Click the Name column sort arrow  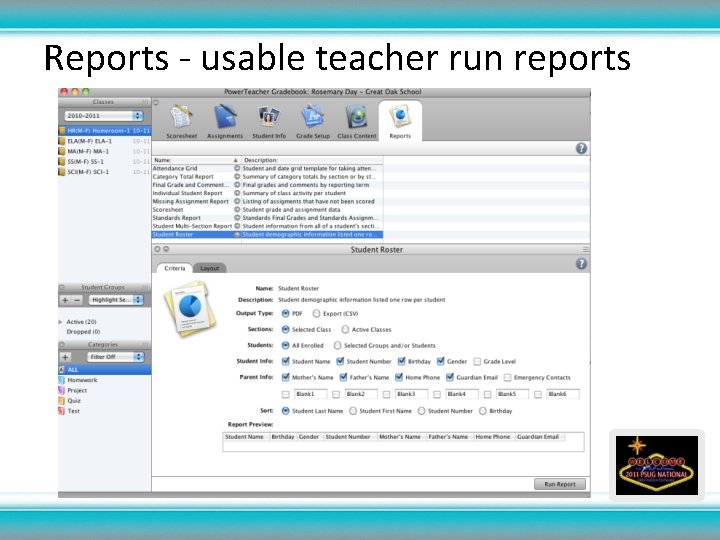pyautogui.click(x=236, y=160)
